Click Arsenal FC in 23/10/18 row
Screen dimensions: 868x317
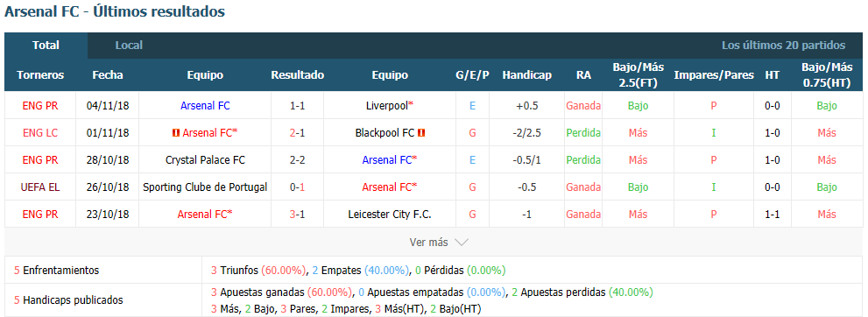coord(202,214)
